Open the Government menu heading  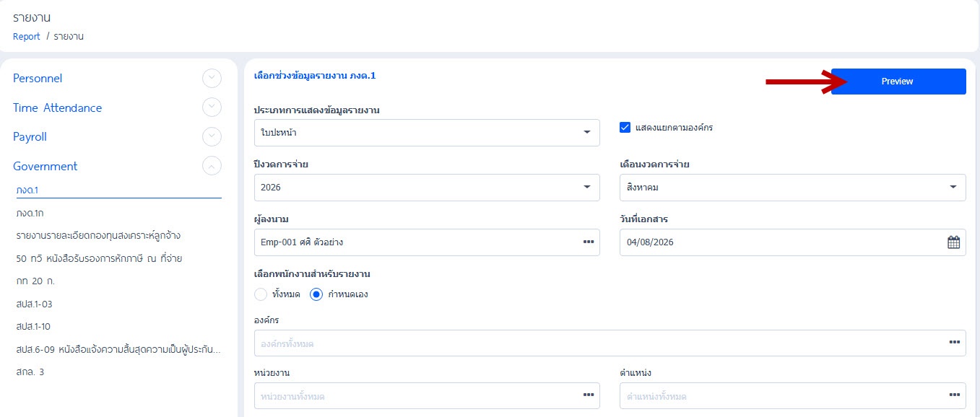pyautogui.click(x=45, y=167)
